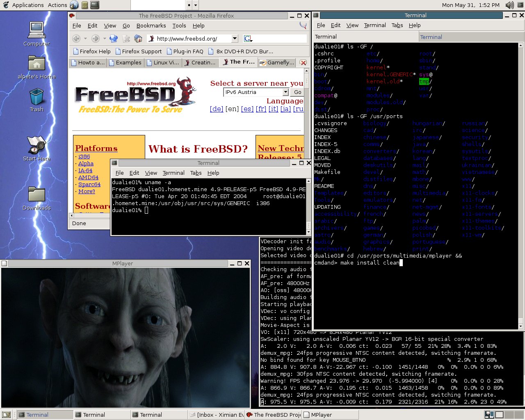
Task: Click the volume speaker icon in panel
Action: point(509,5)
